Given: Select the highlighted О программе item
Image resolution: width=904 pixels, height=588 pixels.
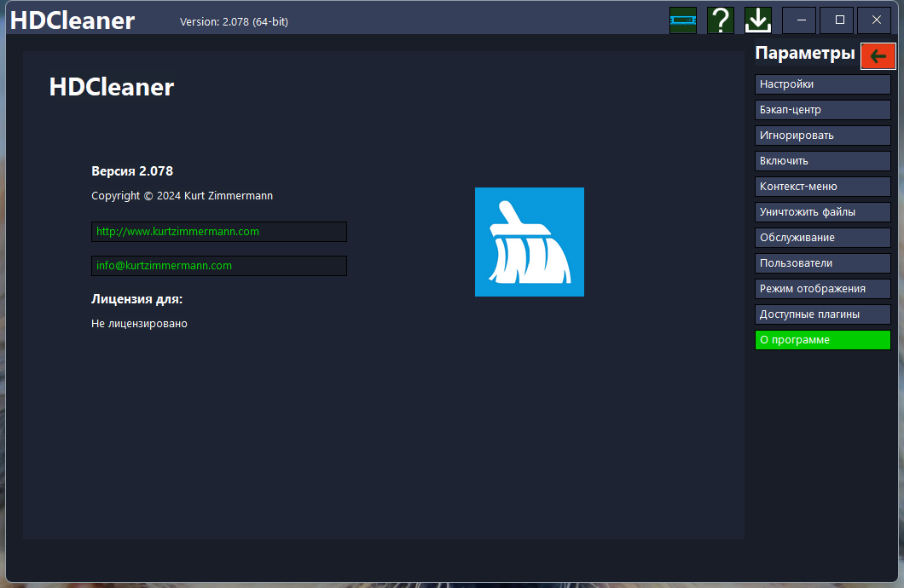Looking at the screenshot, I should 822,340.
